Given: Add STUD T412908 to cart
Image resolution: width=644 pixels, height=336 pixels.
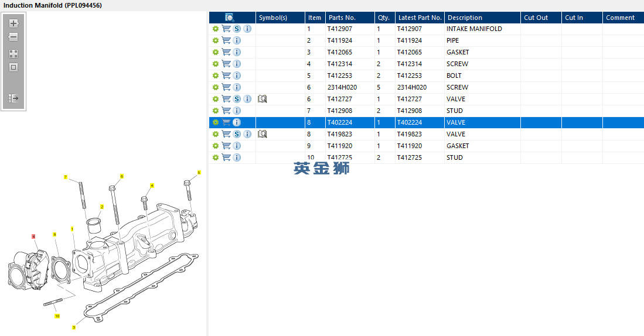Looking at the screenshot, I should [x=226, y=111].
